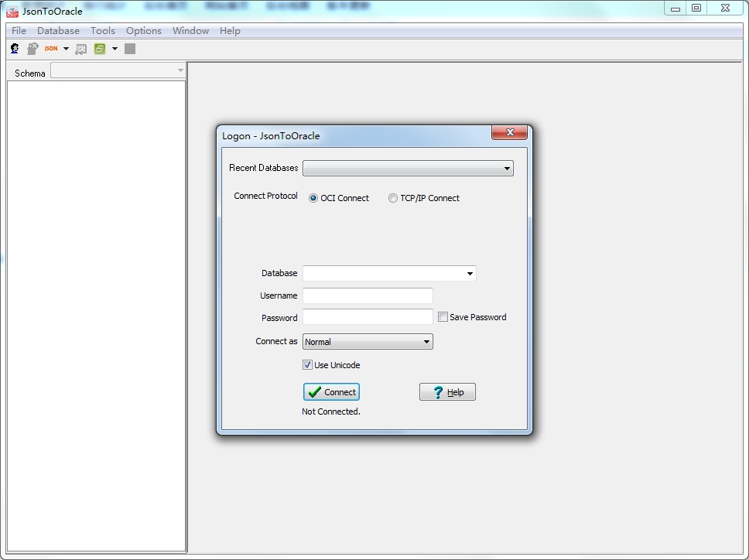Open the Options menu

tap(144, 31)
